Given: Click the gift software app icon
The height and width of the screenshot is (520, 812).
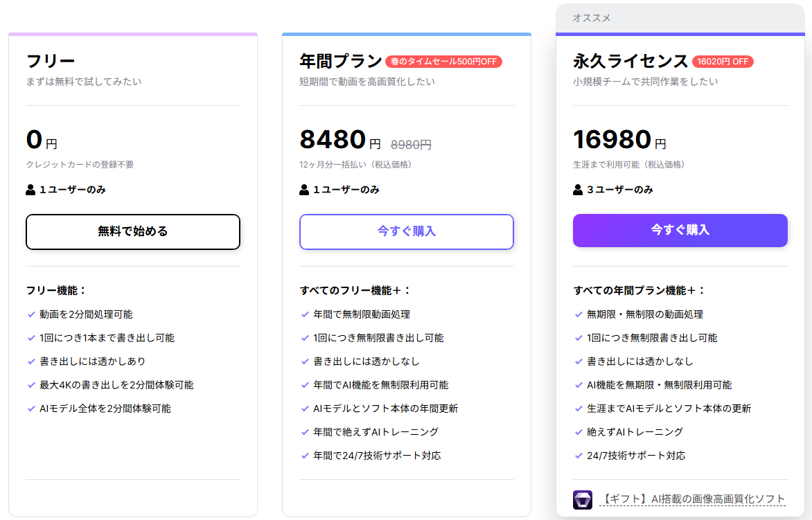Looking at the screenshot, I should pyautogui.click(x=583, y=499).
